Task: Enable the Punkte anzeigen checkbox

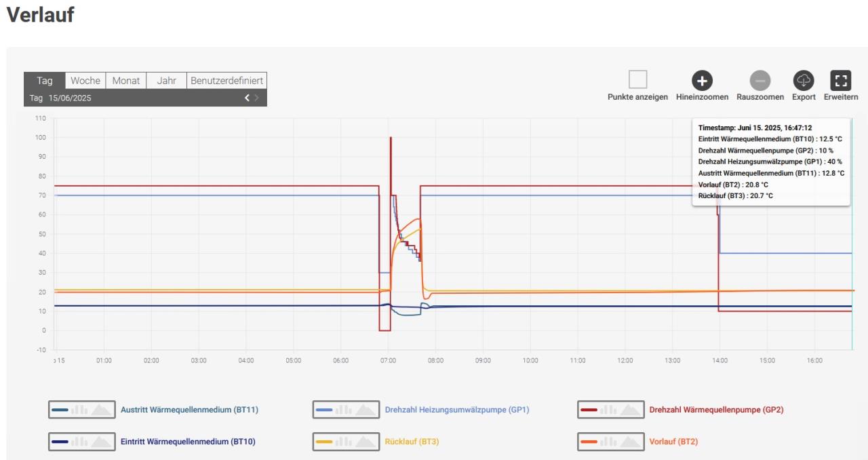Action: pyautogui.click(x=637, y=80)
